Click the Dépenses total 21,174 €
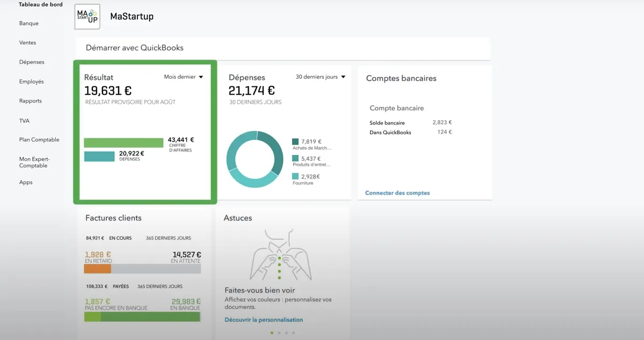The width and height of the screenshot is (644, 340). [252, 91]
